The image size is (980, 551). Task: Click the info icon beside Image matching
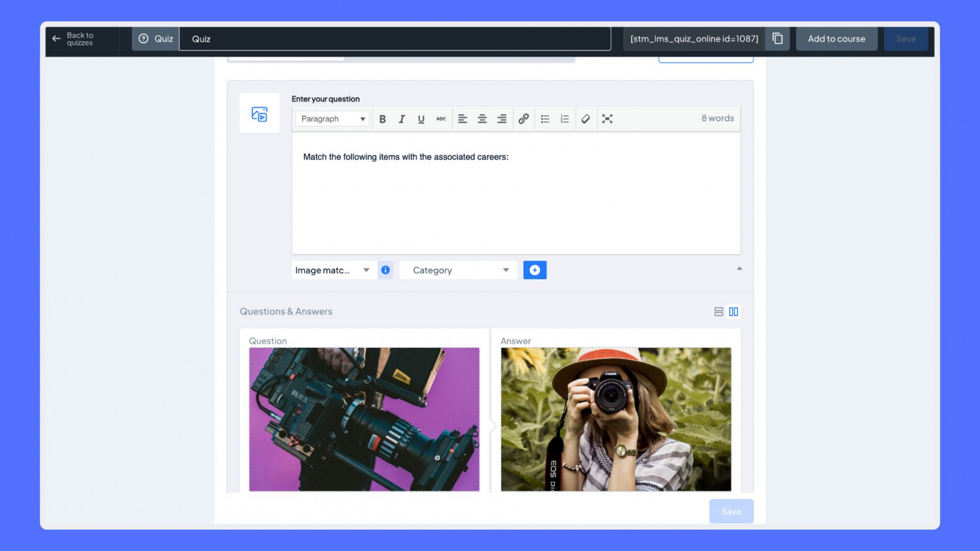point(385,270)
